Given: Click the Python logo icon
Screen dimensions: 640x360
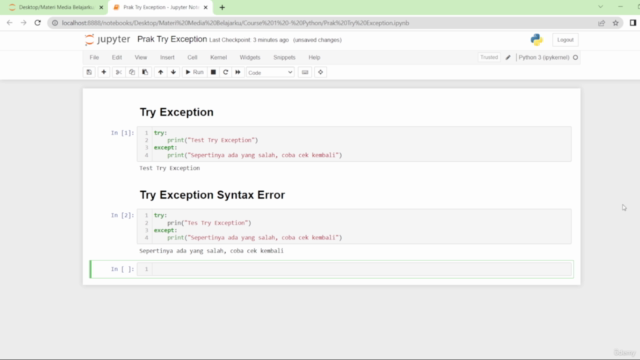Looking at the screenshot, I should coord(537,40).
